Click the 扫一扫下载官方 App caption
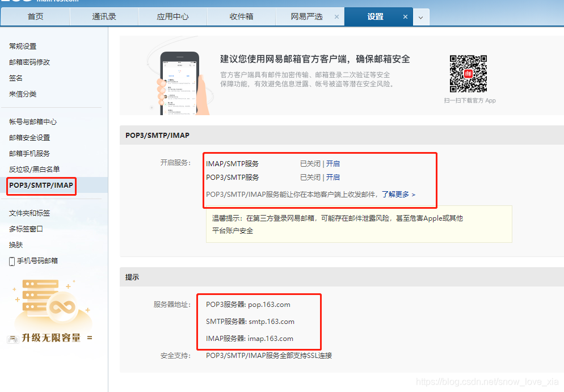 pos(470,100)
